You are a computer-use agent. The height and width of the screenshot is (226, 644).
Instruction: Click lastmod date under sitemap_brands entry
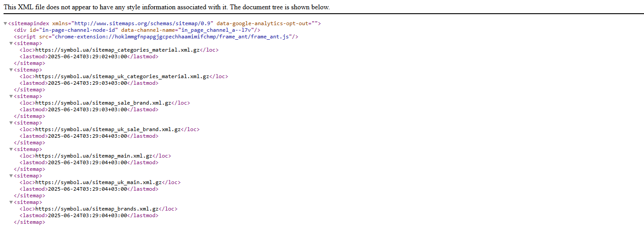click(x=87, y=215)
